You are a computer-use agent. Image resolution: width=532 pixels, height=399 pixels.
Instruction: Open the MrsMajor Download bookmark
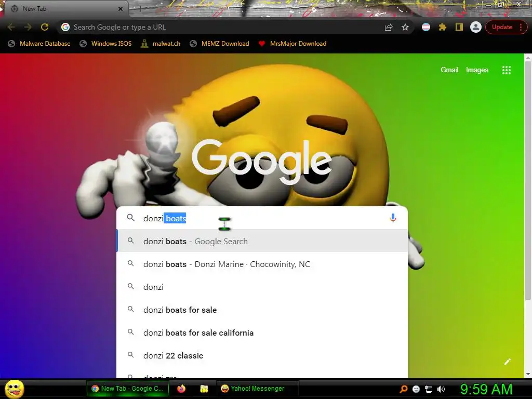(x=292, y=44)
